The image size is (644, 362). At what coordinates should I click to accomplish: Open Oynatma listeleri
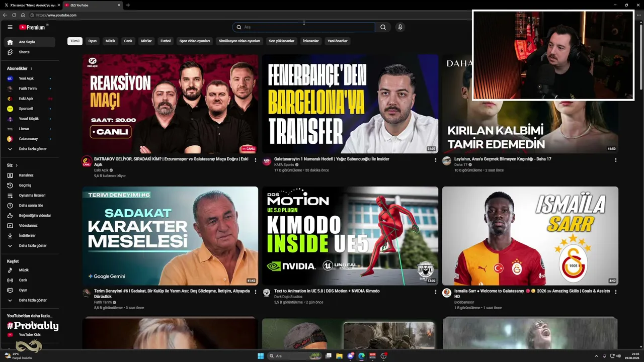(x=30, y=196)
